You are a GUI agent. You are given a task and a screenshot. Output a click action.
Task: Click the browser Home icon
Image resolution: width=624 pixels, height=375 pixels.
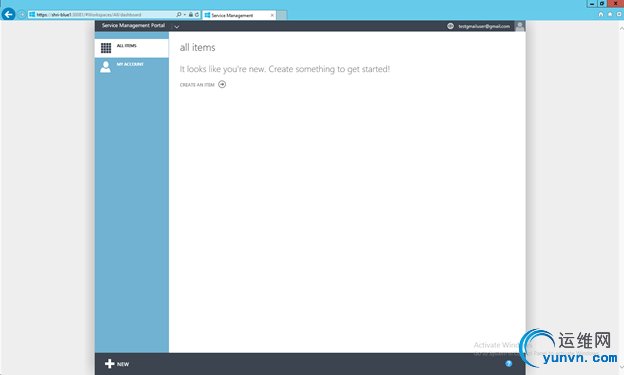[x=601, y=14]
